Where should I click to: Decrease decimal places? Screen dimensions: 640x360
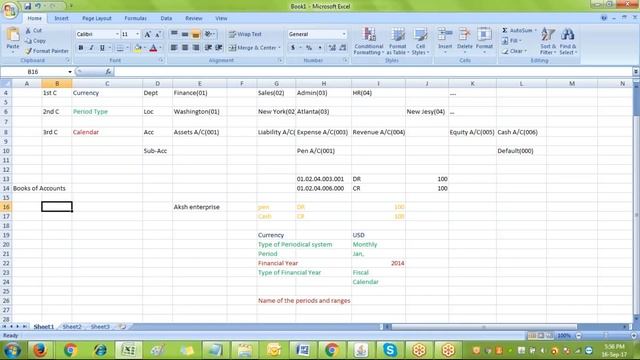coord(342,48)
